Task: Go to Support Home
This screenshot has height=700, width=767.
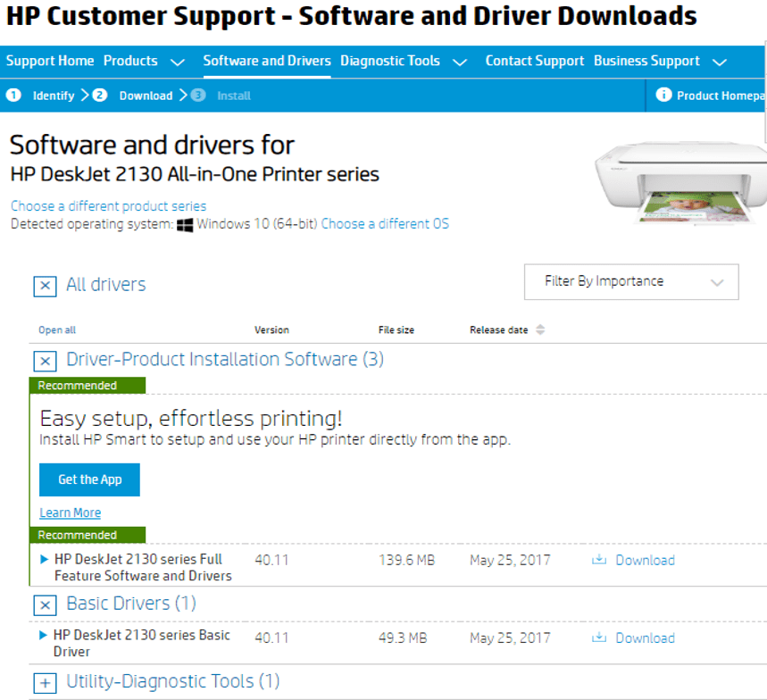Action: (x=50, y=61)
